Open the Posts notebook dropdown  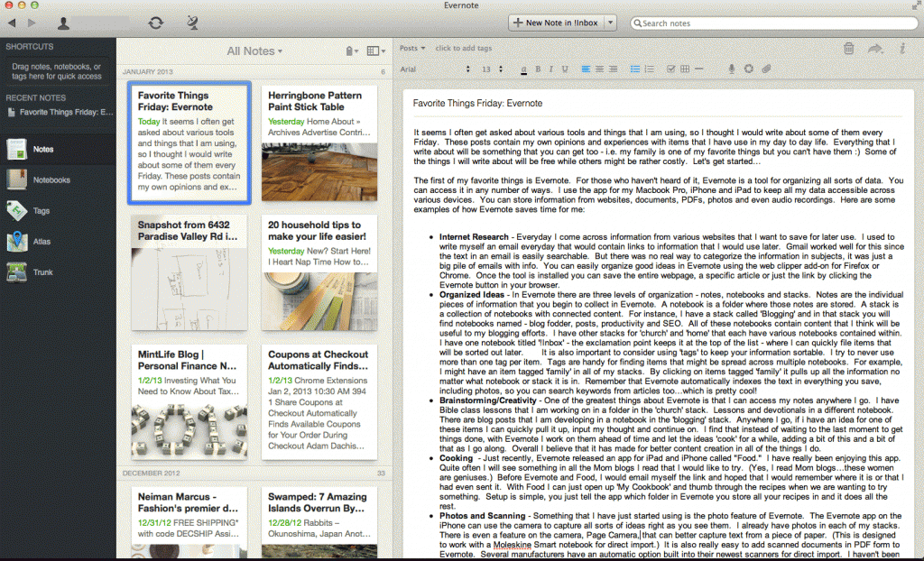pyautogui.click(x=412, y=49)
